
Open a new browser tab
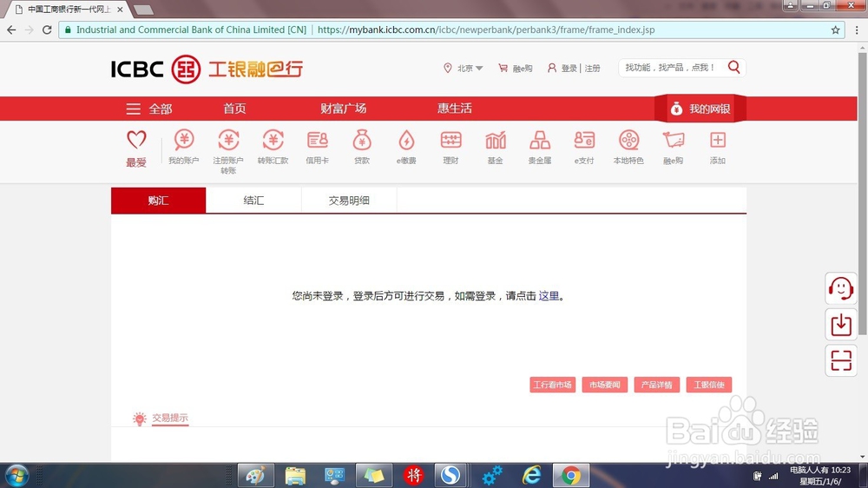point(143,10)
